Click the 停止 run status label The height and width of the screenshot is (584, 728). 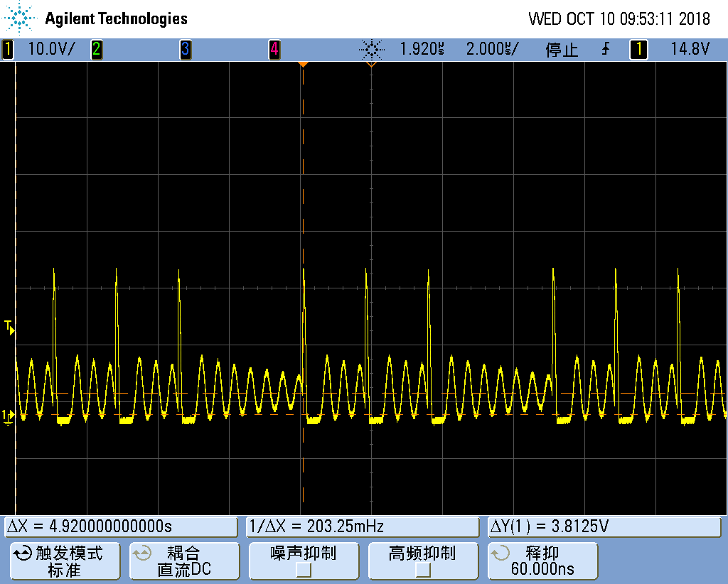click(x=562, y=49)
